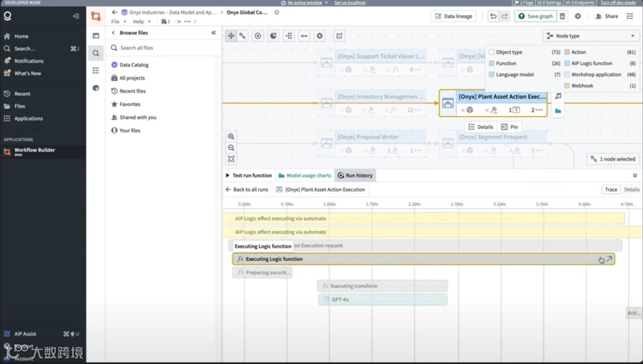
Task: Expand the breadcrumb ellipsis menu
Action: [x=188, y=21]
